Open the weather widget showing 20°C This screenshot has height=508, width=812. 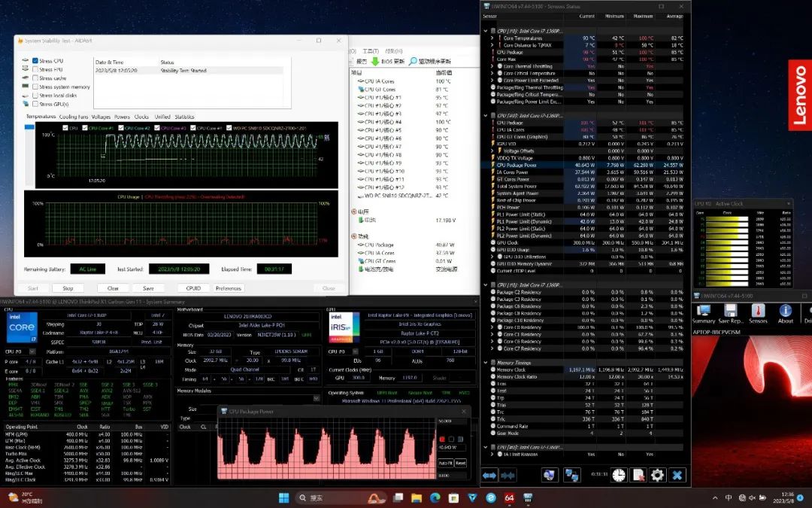pyautogui.click(x=26, y=498)
